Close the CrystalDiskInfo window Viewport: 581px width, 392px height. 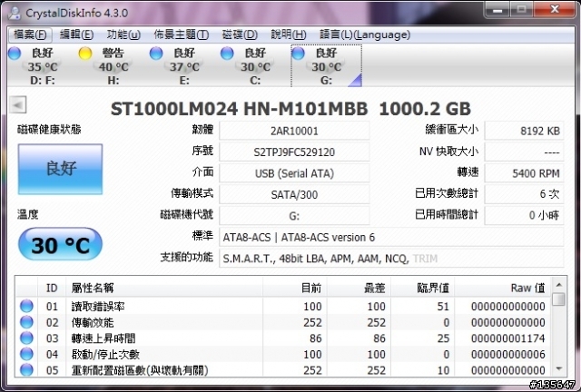[555, 9]
